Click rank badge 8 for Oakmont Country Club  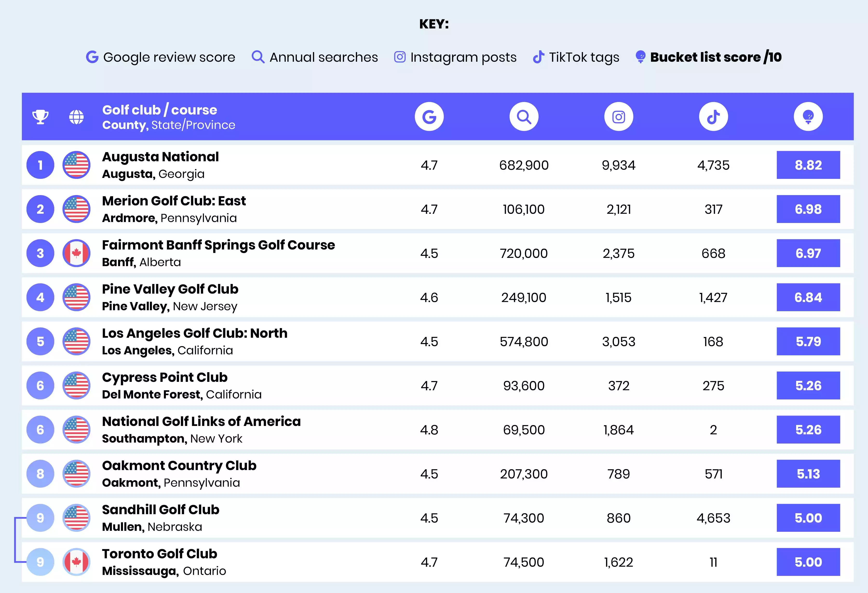click(40, 474)
